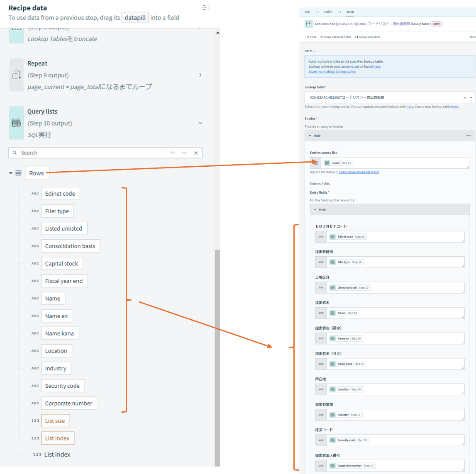Select the Name datapill in tree
The height and width of the screenshot is (474, 476).
tap(53, 299)
